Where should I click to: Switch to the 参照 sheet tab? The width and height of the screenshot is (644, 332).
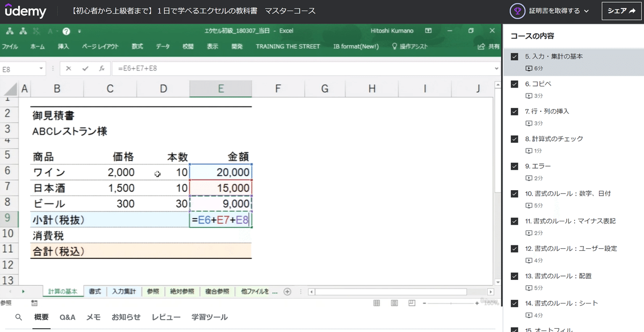[x=152, y=292]
